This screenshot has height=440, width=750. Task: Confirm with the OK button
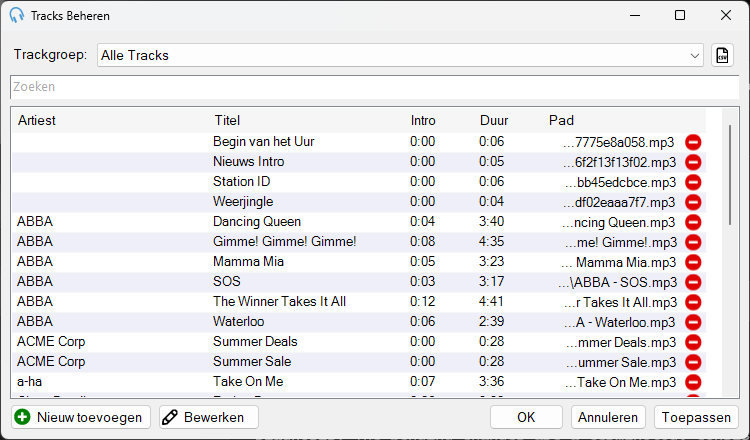pos(526,417)
